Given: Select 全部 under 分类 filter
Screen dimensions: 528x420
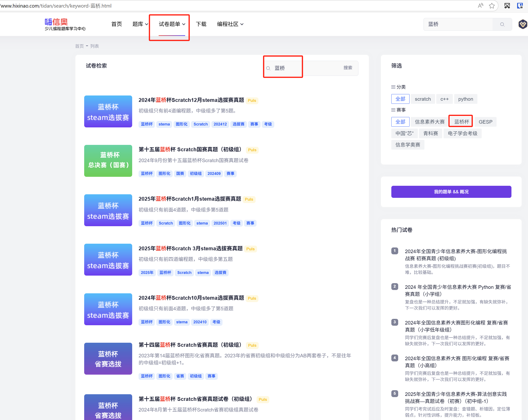Looking at the screenshot, I should pos(400,99).
